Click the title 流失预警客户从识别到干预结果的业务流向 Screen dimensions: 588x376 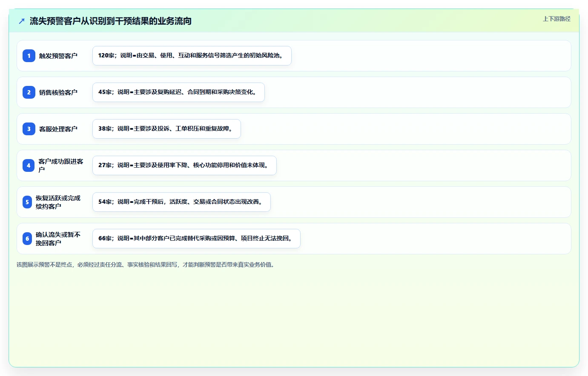click(111, 21)
